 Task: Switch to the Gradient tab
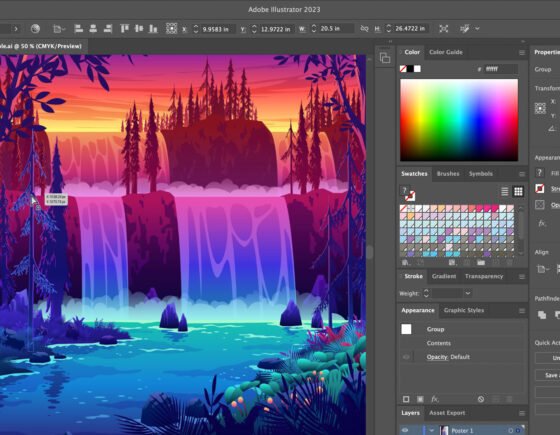click(x=444, y=276)
